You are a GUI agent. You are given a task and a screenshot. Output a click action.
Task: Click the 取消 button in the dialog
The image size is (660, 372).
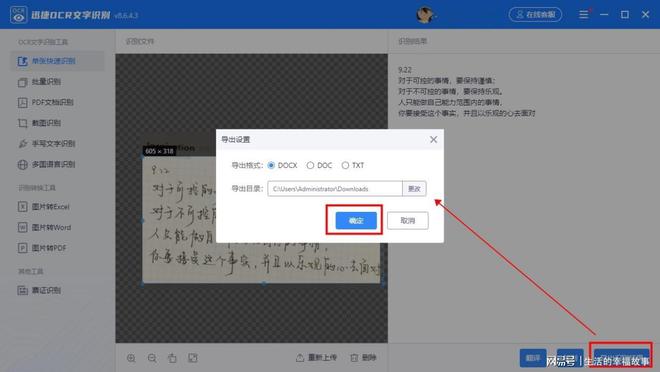point(407,221)
